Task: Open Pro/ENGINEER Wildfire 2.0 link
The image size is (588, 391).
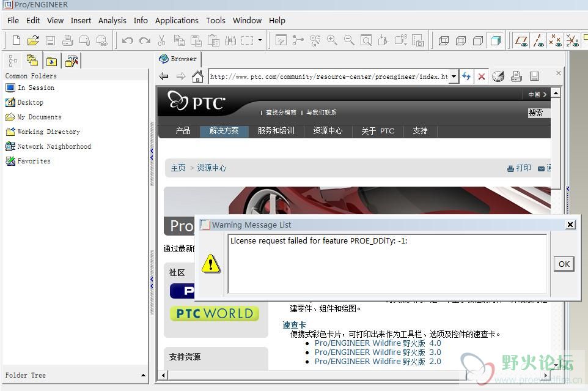Action: pos(378,362)
